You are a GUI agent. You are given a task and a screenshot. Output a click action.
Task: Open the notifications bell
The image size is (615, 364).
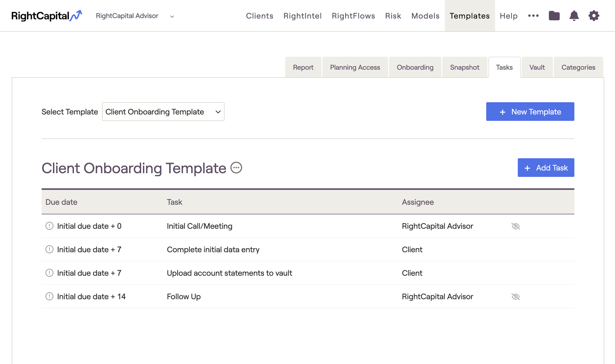[x=574, y=16]
